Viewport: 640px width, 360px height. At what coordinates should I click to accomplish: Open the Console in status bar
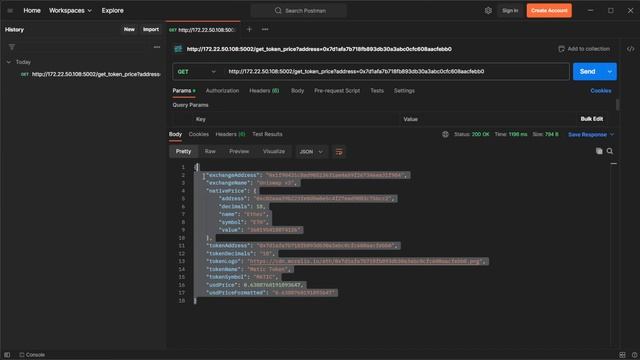pos(32,355)
